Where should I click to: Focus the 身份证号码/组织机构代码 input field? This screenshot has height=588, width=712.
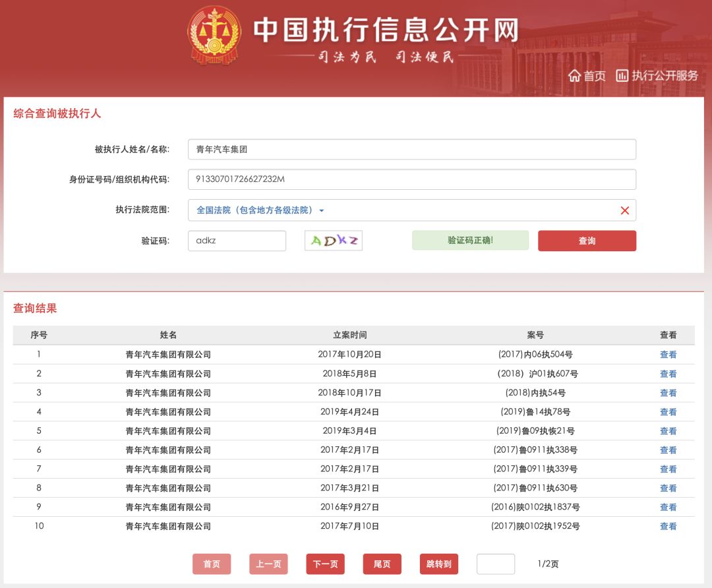(412, 179)
